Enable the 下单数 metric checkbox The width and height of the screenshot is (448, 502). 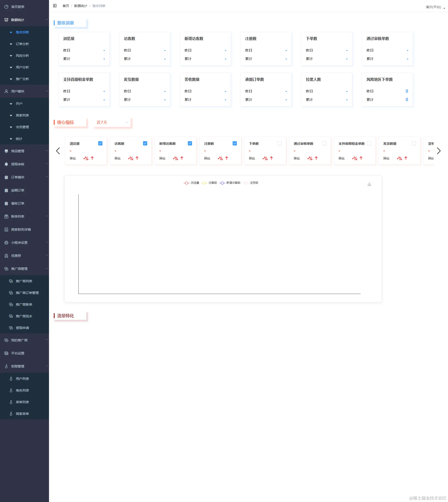click(279, 143)
